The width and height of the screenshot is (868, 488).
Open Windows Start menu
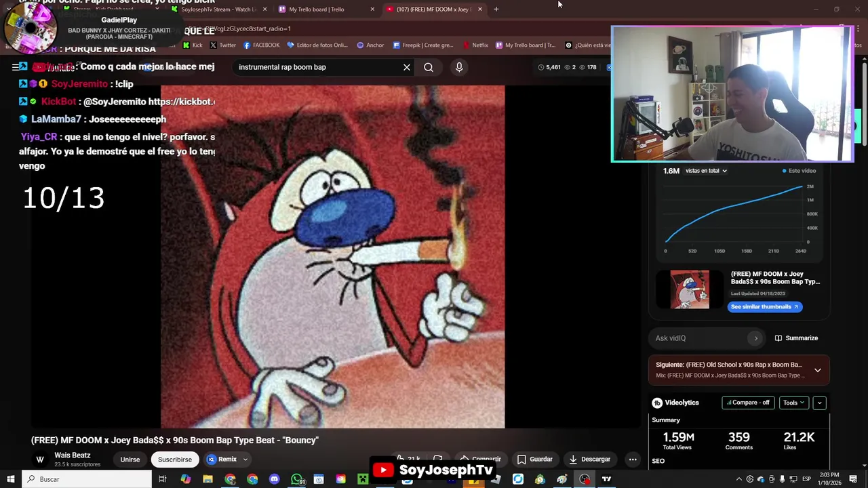coord(10,479)
